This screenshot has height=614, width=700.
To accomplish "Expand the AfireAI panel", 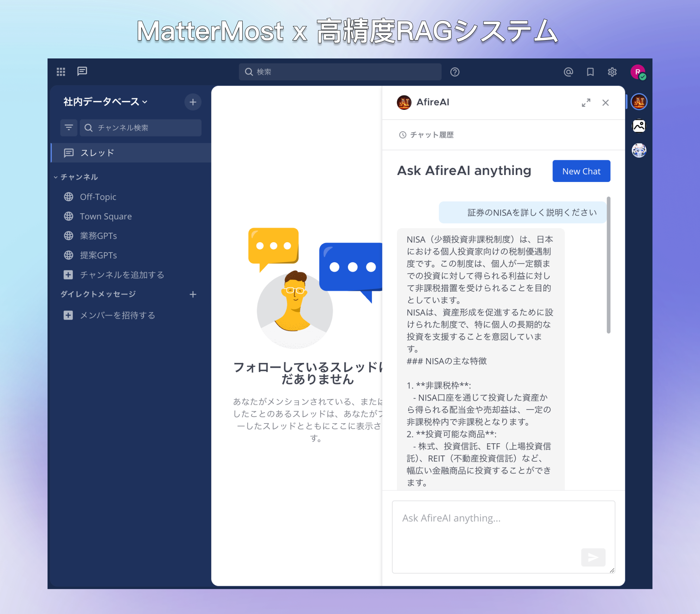I will [x=586, y=102].
